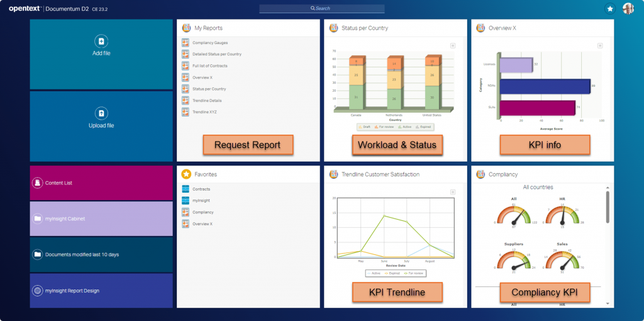Select the Upload file tile
This screenshot has width=644, height=321.
pyautogui.click(x=101, y=126)
